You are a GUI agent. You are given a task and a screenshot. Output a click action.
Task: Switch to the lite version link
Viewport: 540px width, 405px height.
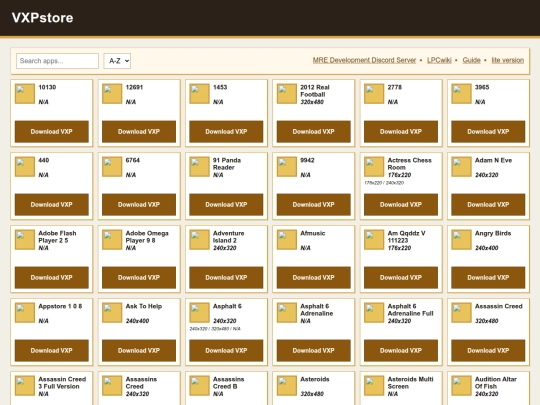(507, 60)
